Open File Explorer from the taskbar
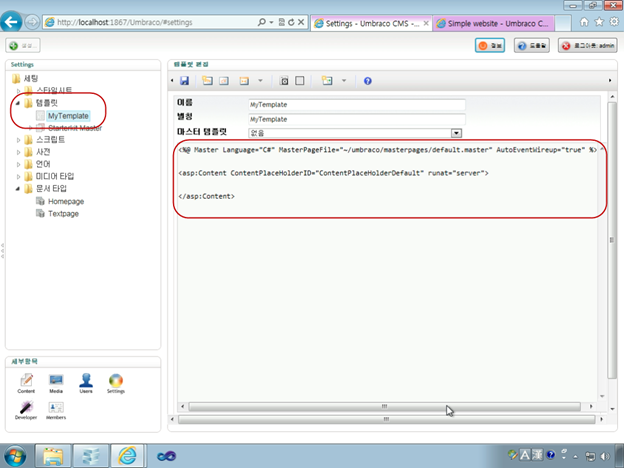 coord(53,456)
